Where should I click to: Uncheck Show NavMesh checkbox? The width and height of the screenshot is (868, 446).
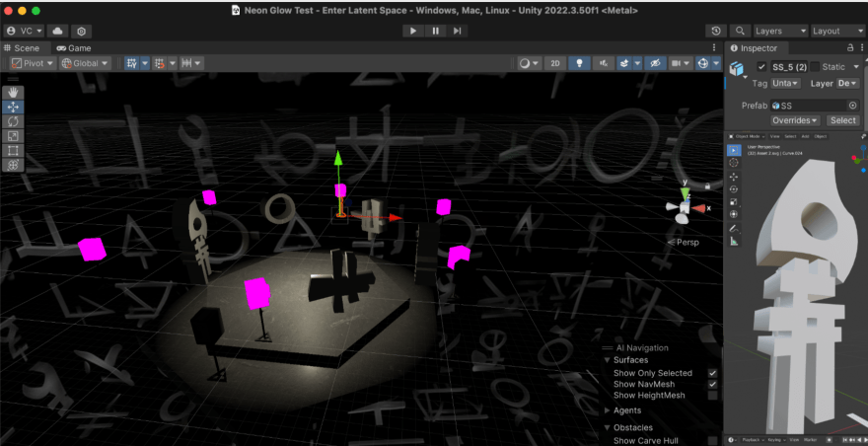712,384
